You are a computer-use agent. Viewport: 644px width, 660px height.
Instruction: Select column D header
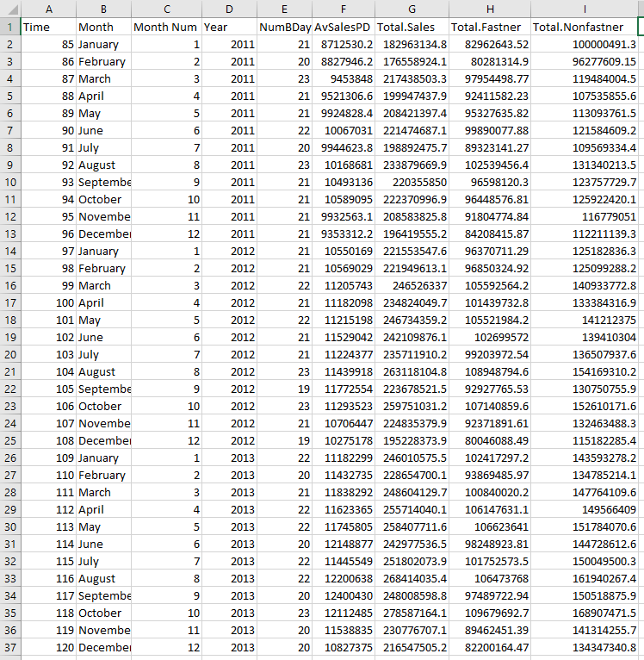point(229,9)
